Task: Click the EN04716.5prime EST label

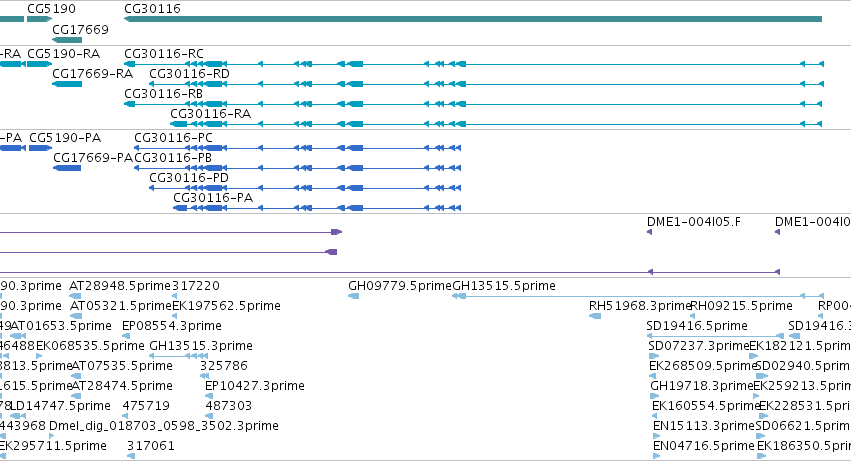Action: pos(704,446)
